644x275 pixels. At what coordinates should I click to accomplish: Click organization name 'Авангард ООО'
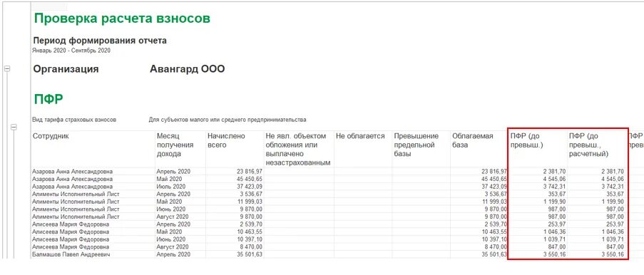pyautogui.click(x=188, y=69)
